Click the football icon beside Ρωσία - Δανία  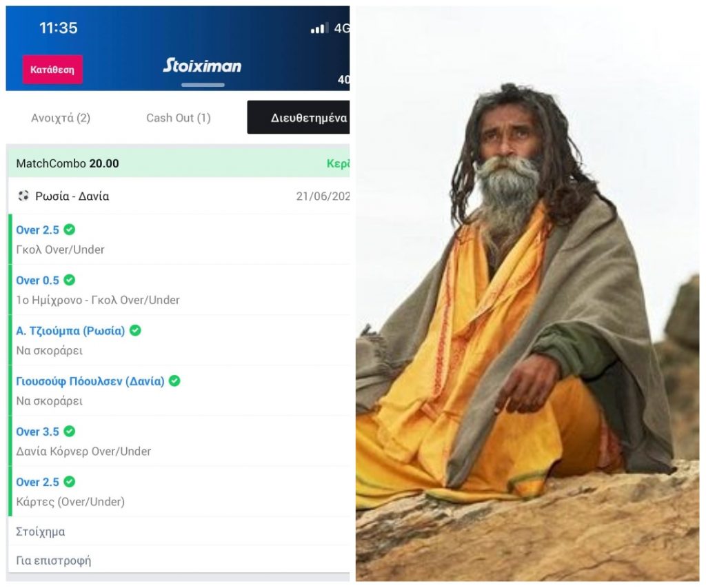tap(23, 196)
